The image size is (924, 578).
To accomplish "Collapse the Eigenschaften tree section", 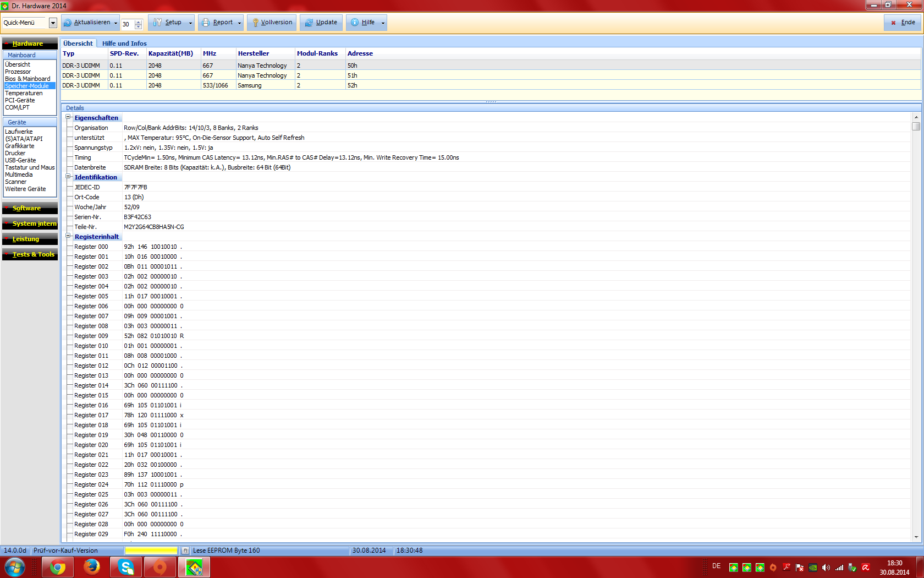I will (x=69, y=117).
